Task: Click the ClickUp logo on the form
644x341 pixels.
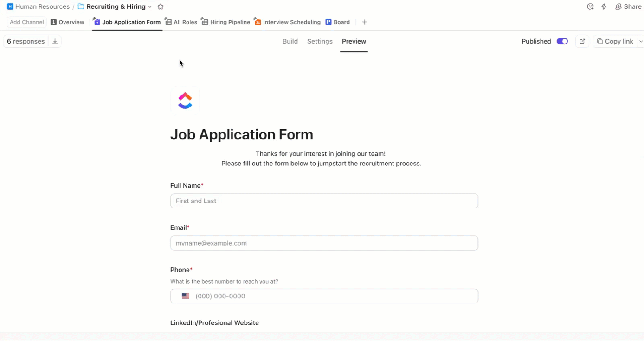Action: [185, 100]
